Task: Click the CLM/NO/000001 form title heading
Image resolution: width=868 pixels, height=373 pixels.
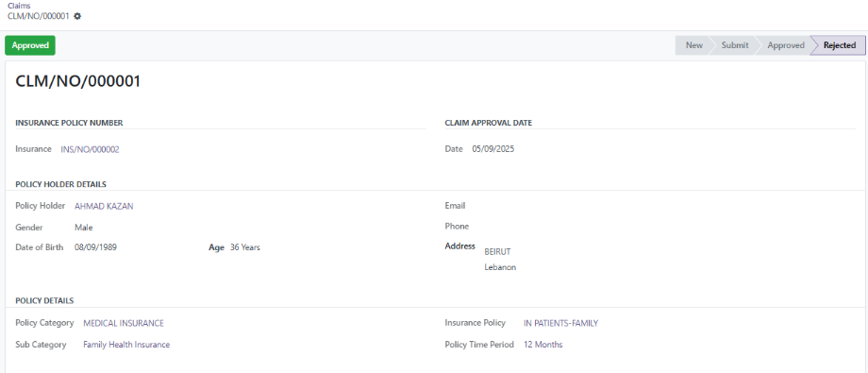Action: click(78, 81)
